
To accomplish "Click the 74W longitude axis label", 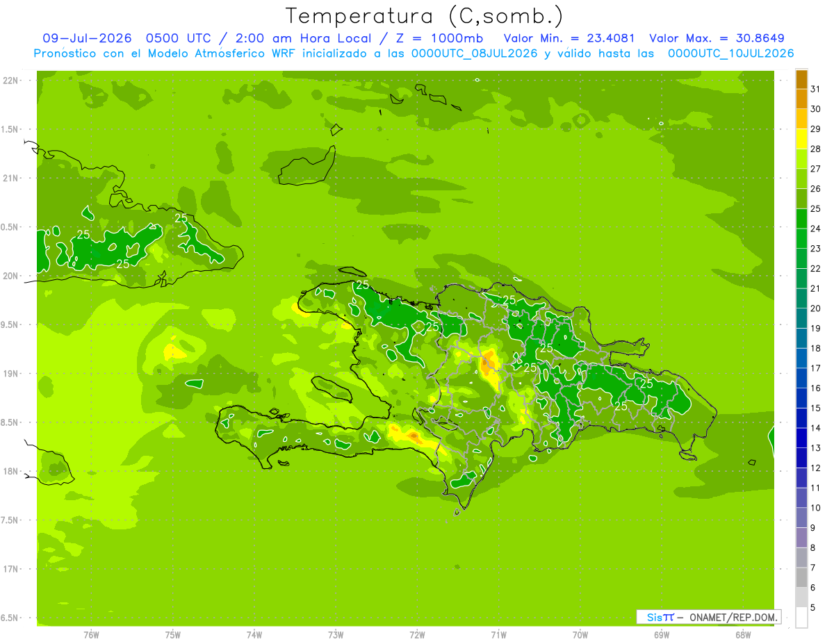I will coord(254,634).
